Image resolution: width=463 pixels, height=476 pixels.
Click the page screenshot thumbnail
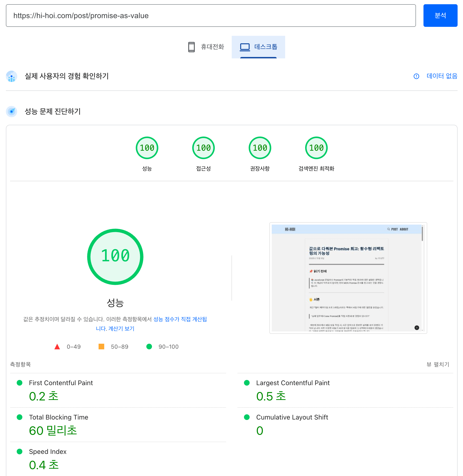click(x=348, y=278)
